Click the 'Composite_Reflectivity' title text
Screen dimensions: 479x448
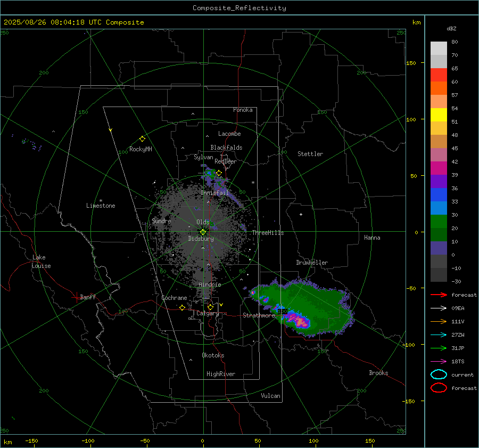(240, 8)
